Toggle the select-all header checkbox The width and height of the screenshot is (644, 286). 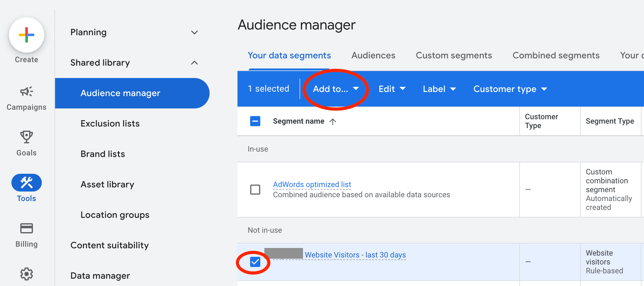coord(255,121)
